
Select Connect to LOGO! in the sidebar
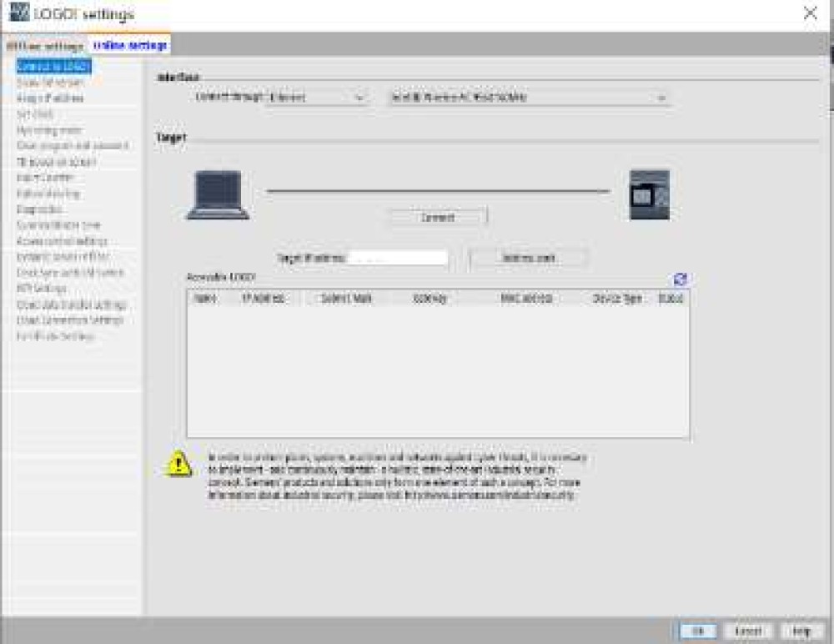tap(53, 66)
